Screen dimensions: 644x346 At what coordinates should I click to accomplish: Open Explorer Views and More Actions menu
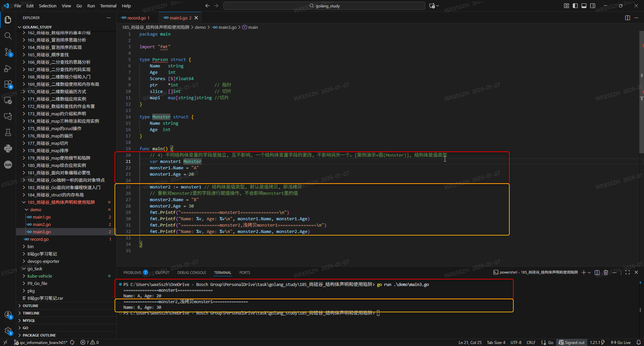click(x=109, y=18)
